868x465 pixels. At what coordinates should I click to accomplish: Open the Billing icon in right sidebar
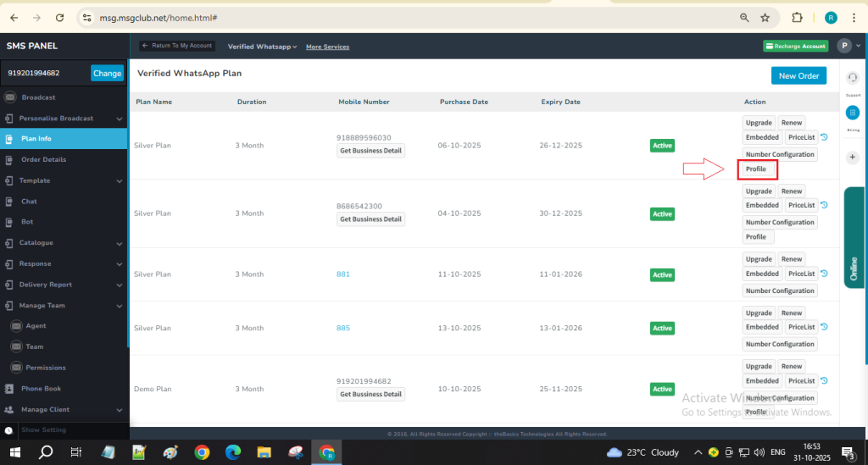[x=853, y=113]
